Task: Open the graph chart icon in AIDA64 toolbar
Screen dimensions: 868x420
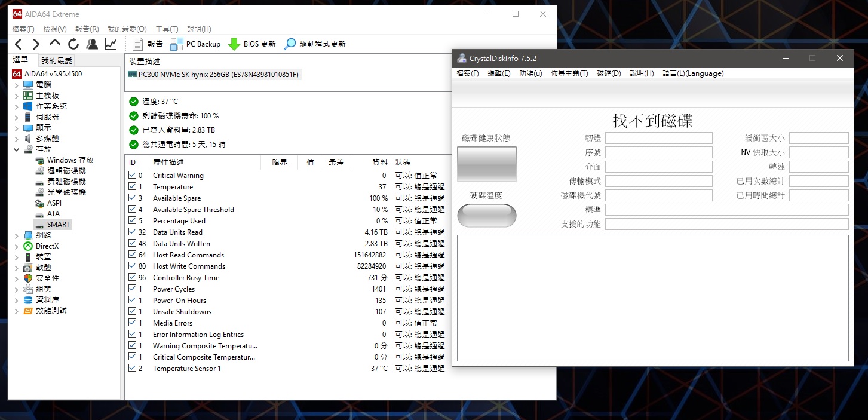Action: 111,44
